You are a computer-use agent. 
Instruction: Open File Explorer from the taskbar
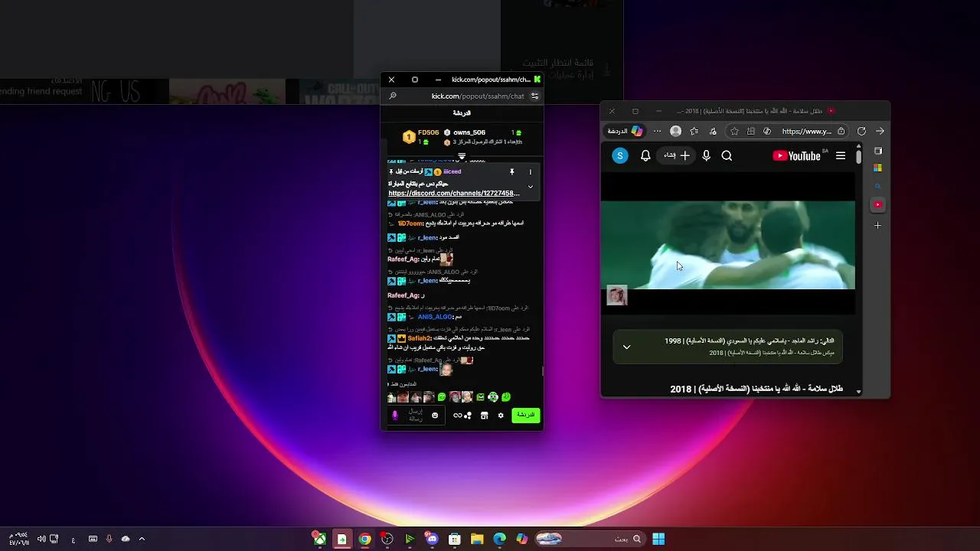pos(477,539)
